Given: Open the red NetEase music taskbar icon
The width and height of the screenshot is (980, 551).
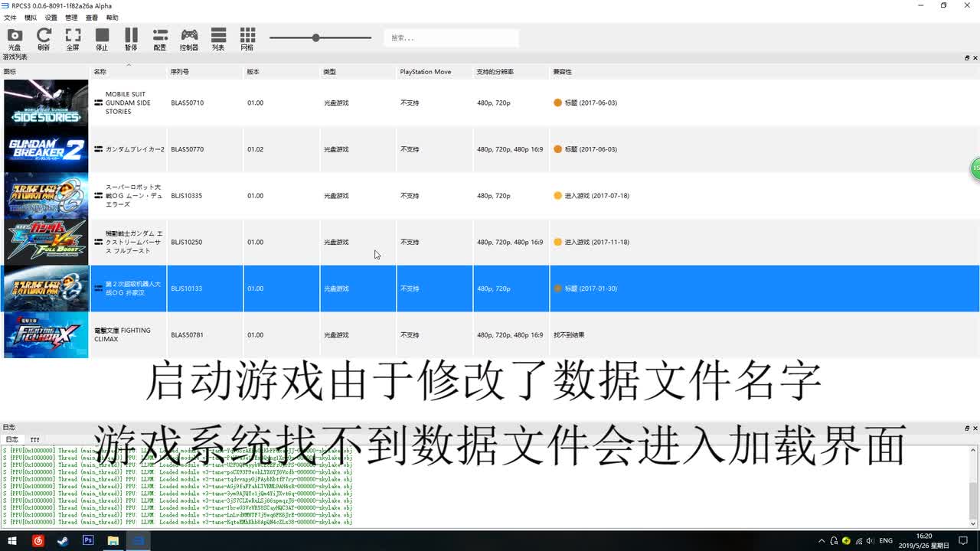Looking at the screenshot, I should pyautogui.click(x=38, y=540).
